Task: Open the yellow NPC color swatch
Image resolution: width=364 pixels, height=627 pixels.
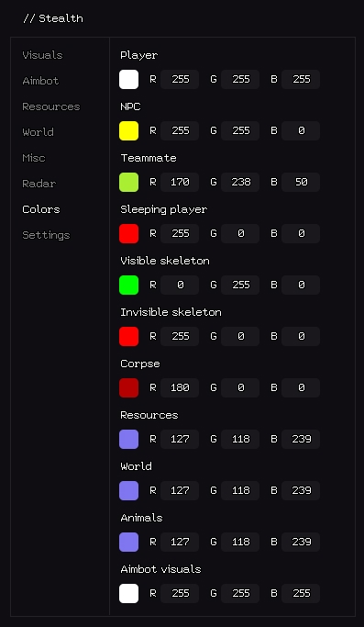Action: pyautogui.click(x=128, y=130)
